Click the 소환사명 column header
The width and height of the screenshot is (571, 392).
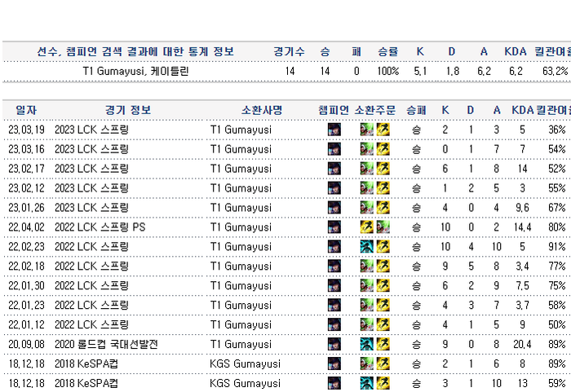[262, 110]
